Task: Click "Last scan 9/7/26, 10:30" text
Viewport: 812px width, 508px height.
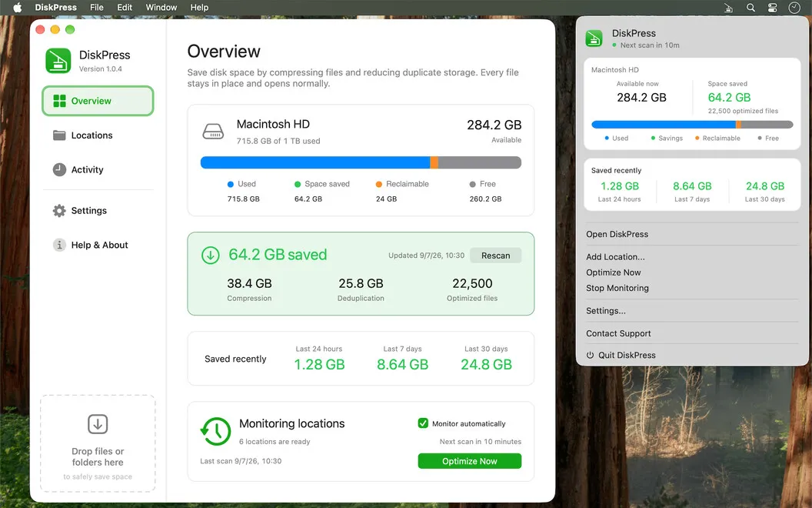Action: (x=241, y=461)
